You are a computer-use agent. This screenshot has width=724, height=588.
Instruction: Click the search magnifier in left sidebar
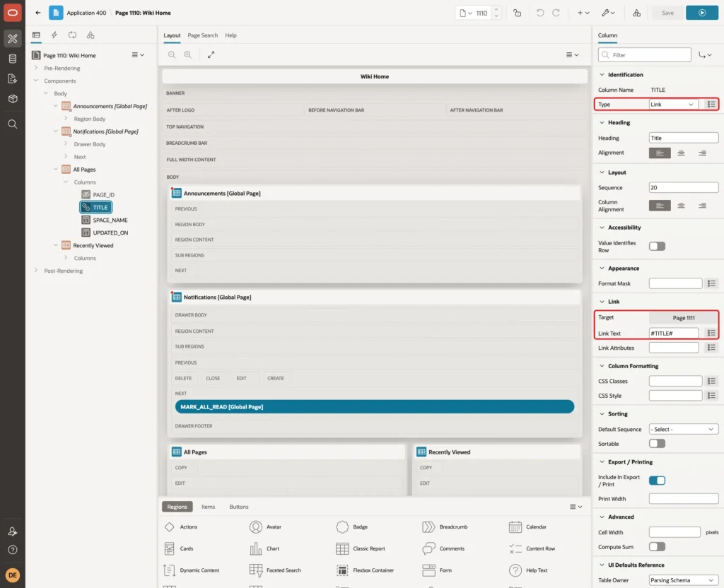[13, 124]
